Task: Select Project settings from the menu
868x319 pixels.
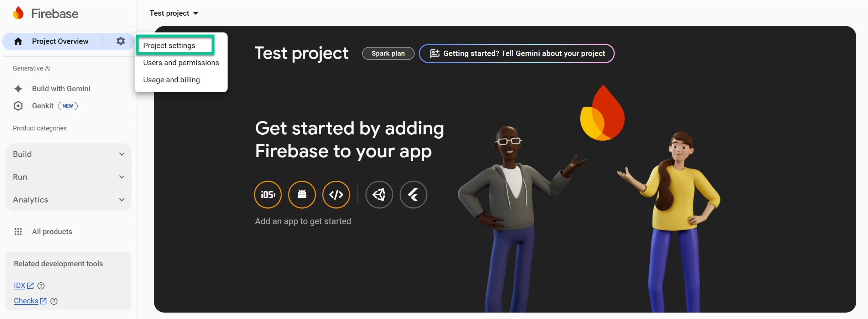Action: click(169, 46)
